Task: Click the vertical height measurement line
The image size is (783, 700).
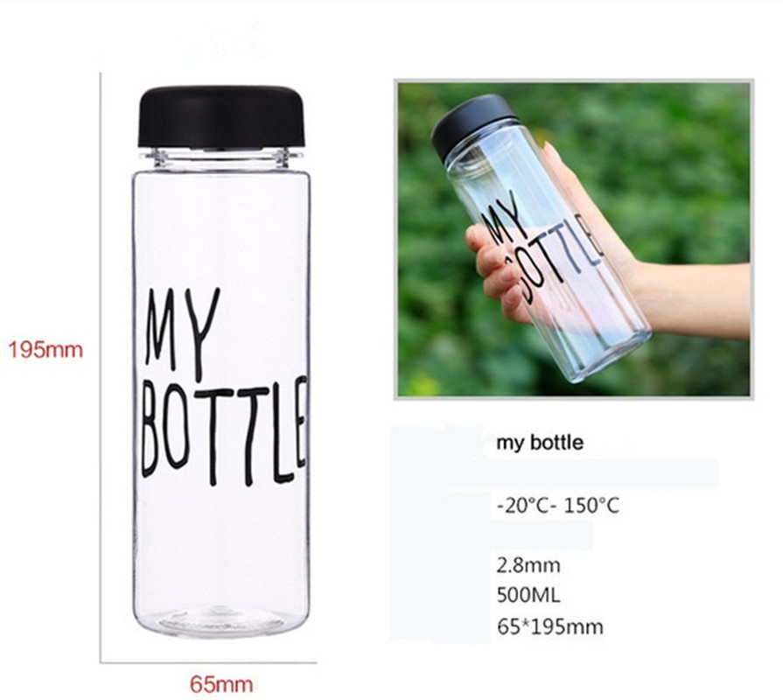Action: pos(101,367)
